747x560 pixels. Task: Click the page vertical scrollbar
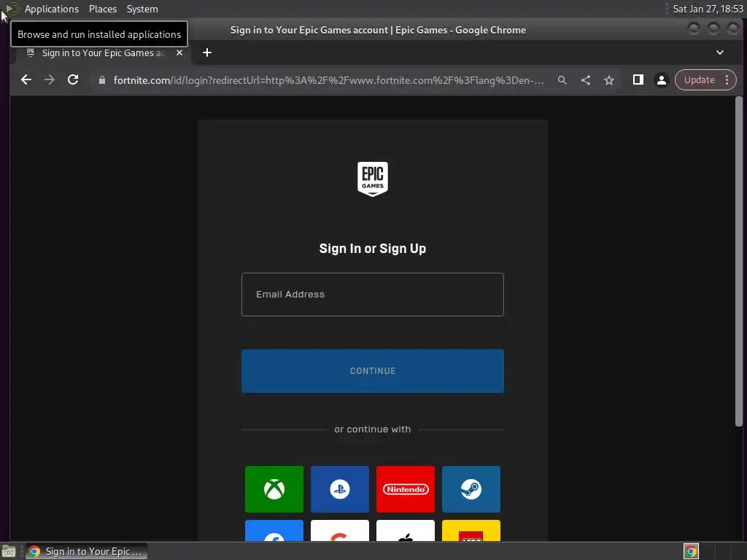(739, 262)
